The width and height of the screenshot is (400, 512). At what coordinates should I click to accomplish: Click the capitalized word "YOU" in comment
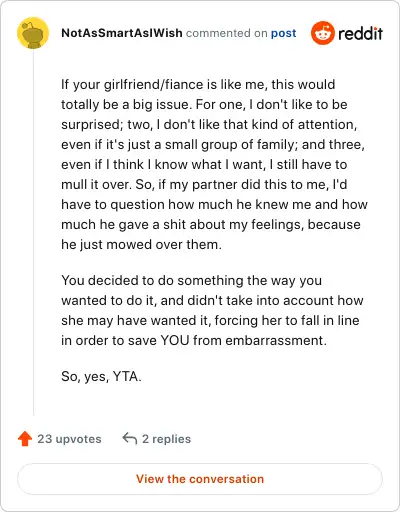click(x=175, y=341)
